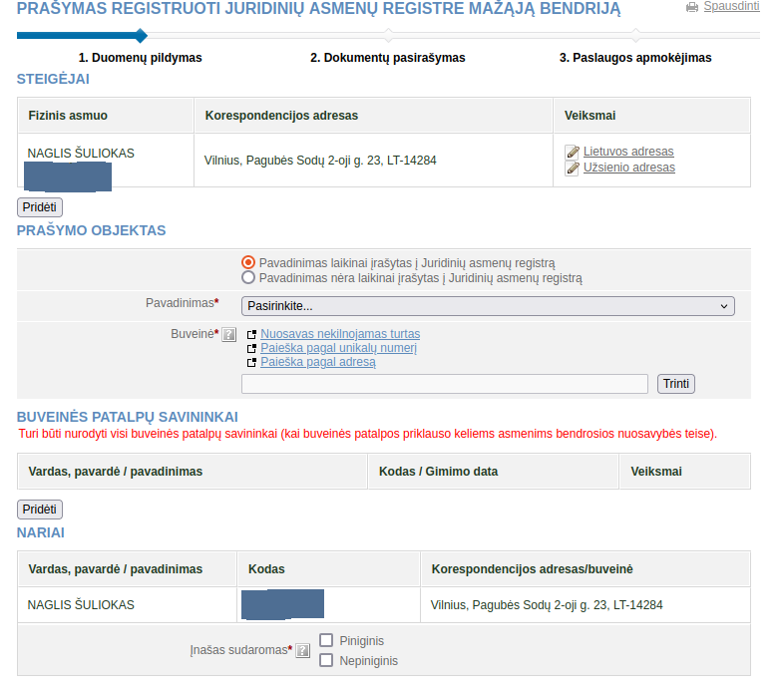Check the Piniginis checkbox
This screenshot has height=685, width=784.
click(326, 640)
